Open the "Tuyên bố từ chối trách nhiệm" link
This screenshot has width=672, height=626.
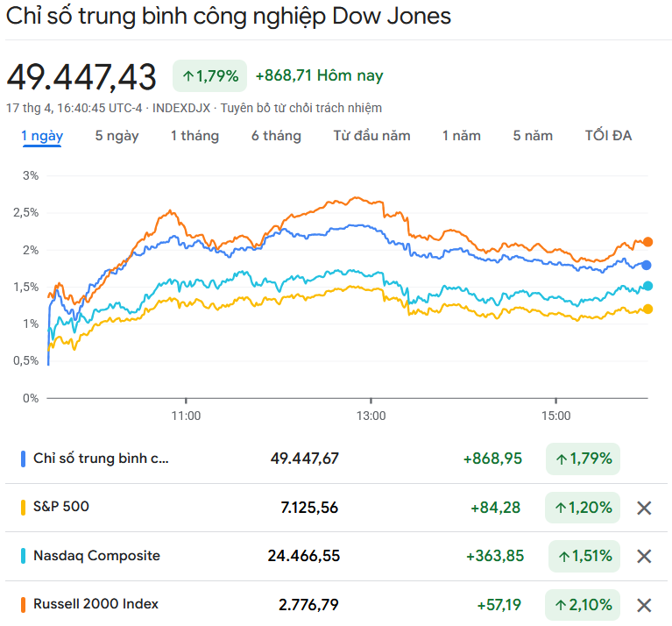tap(301, 108)
